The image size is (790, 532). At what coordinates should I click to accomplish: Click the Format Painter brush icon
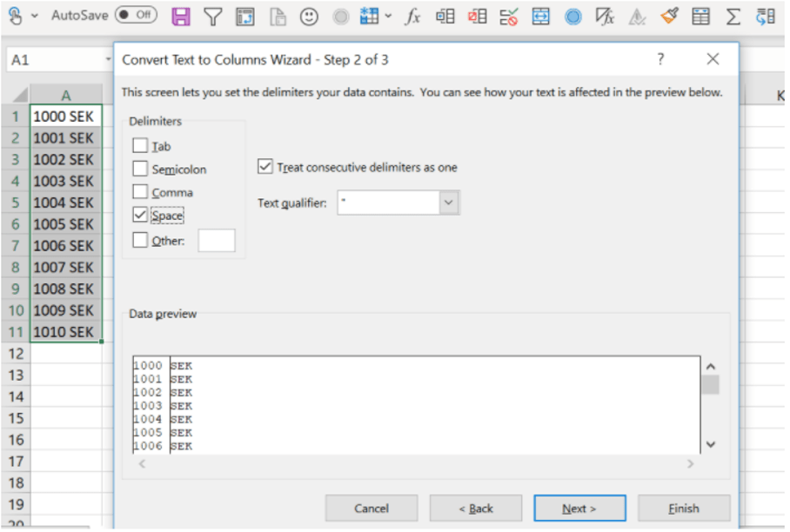click(669, 16)
